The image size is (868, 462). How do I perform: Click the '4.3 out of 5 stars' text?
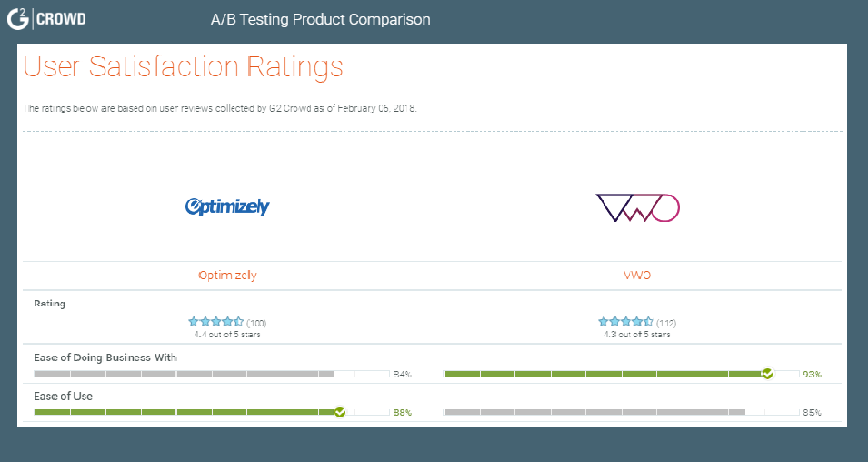(x=637, y=335)
